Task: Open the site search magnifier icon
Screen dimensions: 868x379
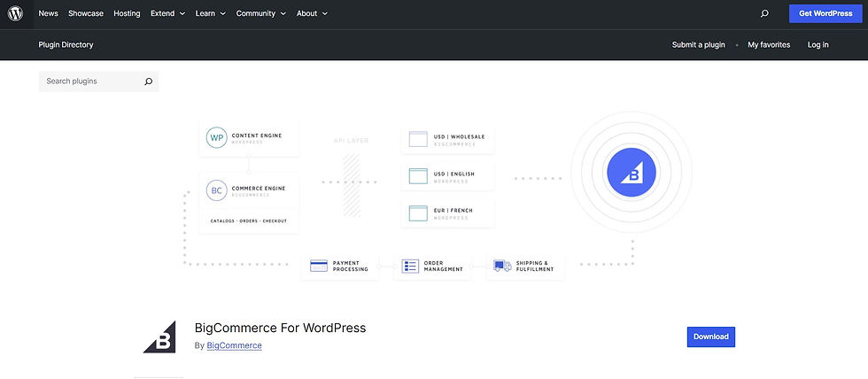Action: click(764, 14)
